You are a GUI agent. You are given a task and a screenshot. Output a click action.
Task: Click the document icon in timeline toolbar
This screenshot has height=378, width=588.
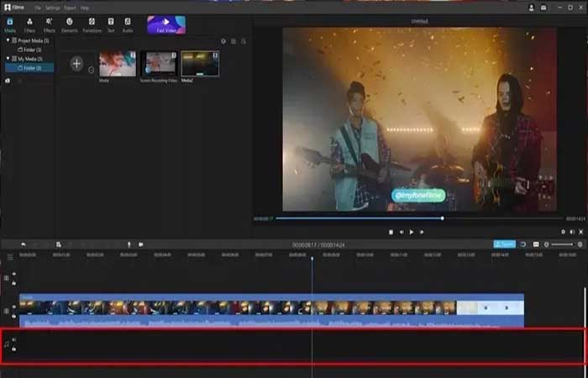59,244
